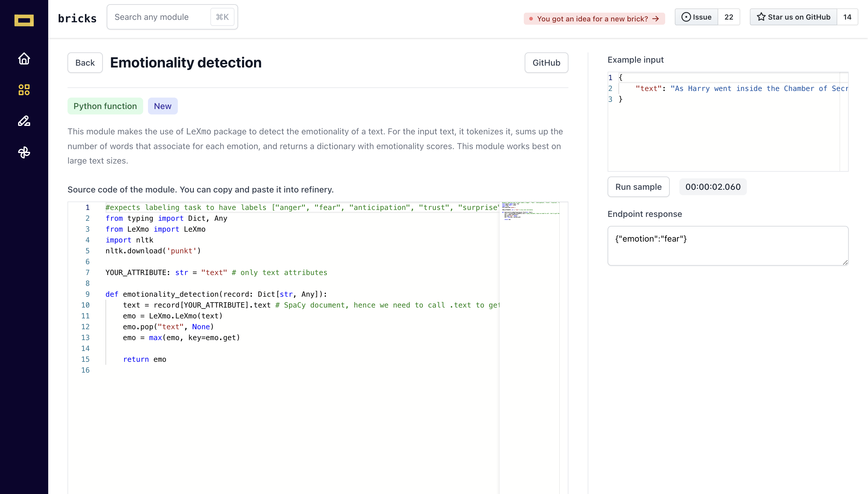The width and height of the screenshot is (868, 494).
Task: Click the Python function tag
Action: [105, 106]
